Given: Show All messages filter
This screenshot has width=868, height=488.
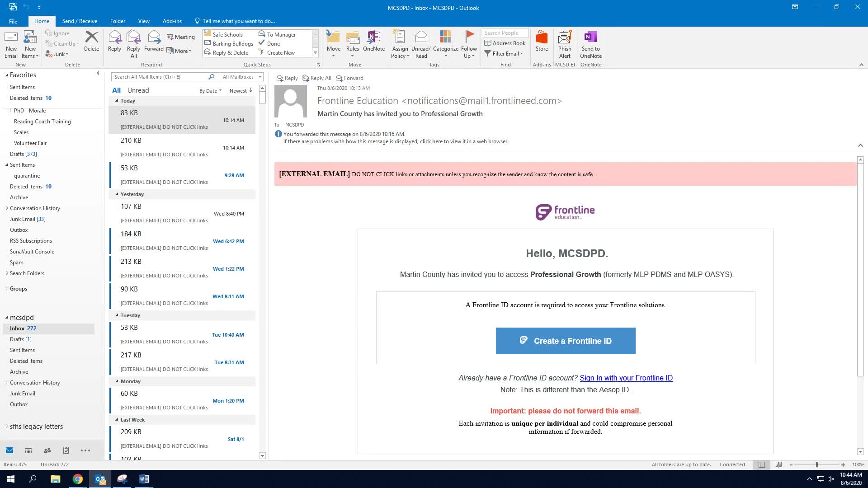Looking at the screenshot, I should [116, 90].
